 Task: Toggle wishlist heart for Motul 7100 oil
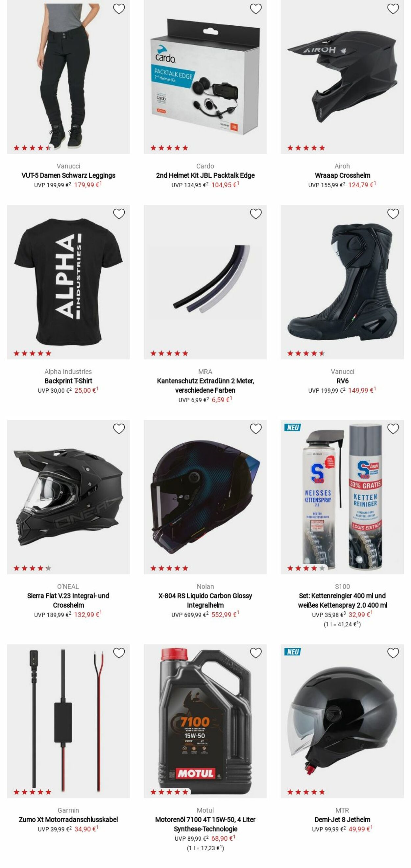[256, 653]
